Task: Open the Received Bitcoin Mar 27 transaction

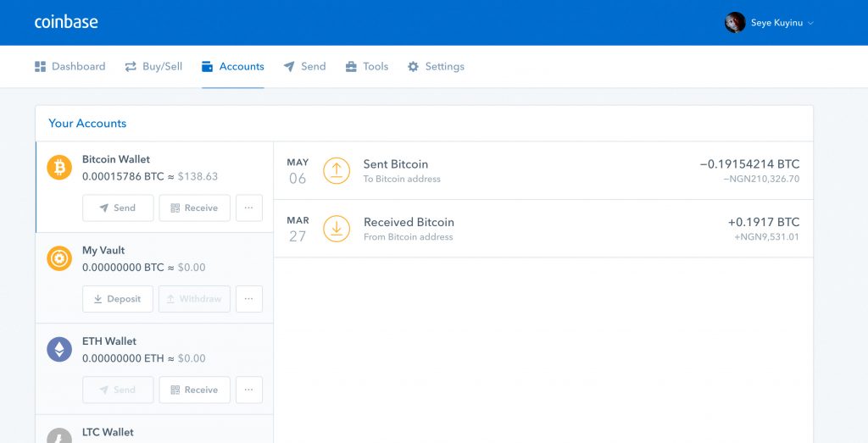Action: (x=543, y=229)
